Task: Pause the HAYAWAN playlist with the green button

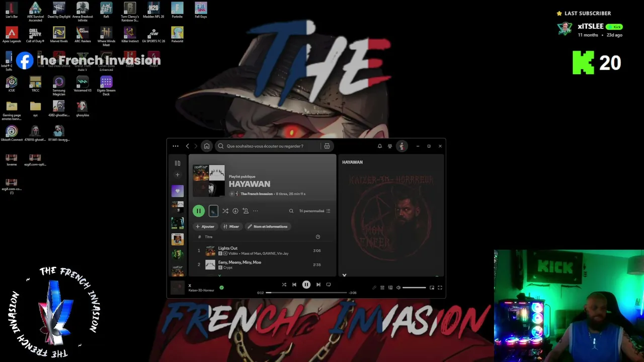Action: pyautogui.click(x=199, y=211)
